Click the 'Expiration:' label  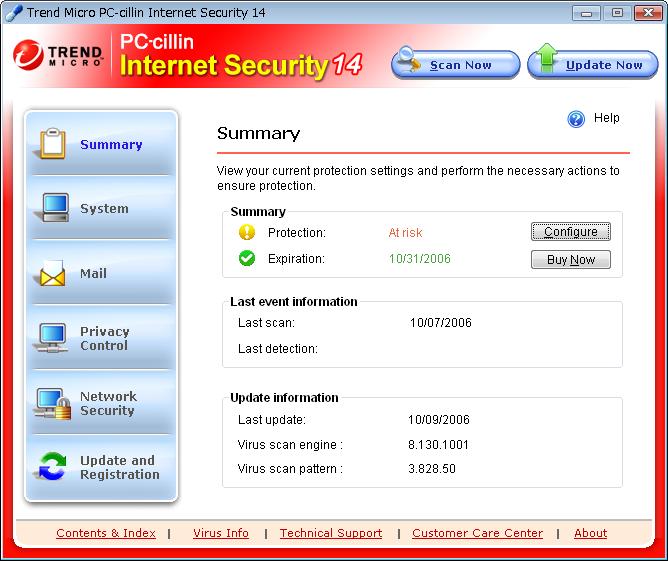pyautogui.click(x=296, y=259)
